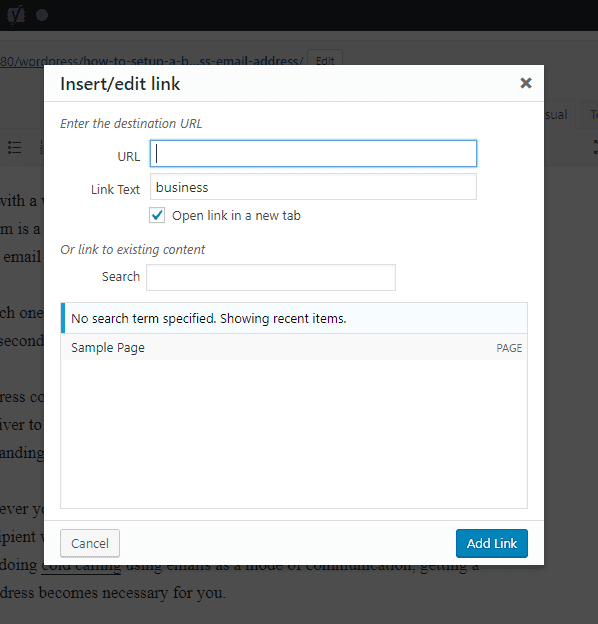Confirm with the Add Link button

point(492,543)
